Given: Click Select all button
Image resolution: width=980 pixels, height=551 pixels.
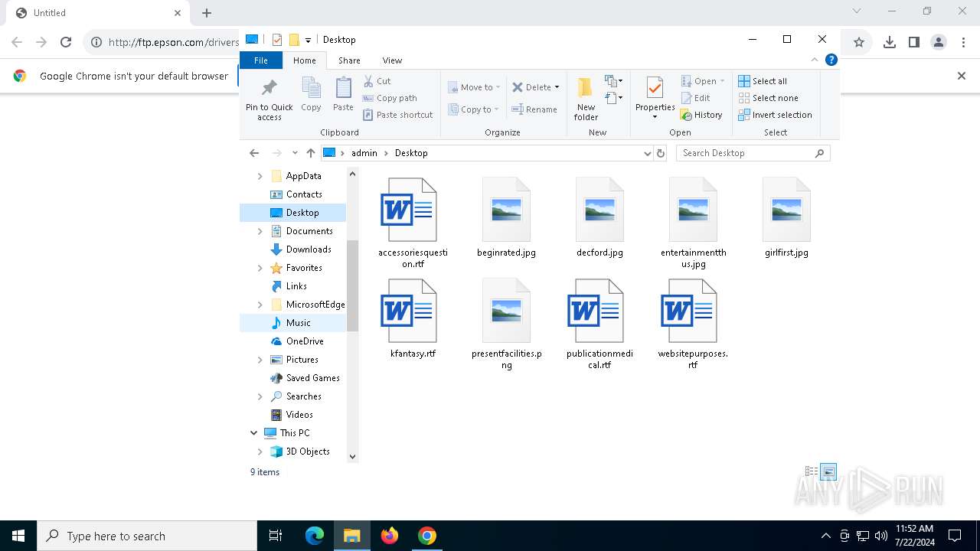Looking at the screenshot, I should point(763,81).
